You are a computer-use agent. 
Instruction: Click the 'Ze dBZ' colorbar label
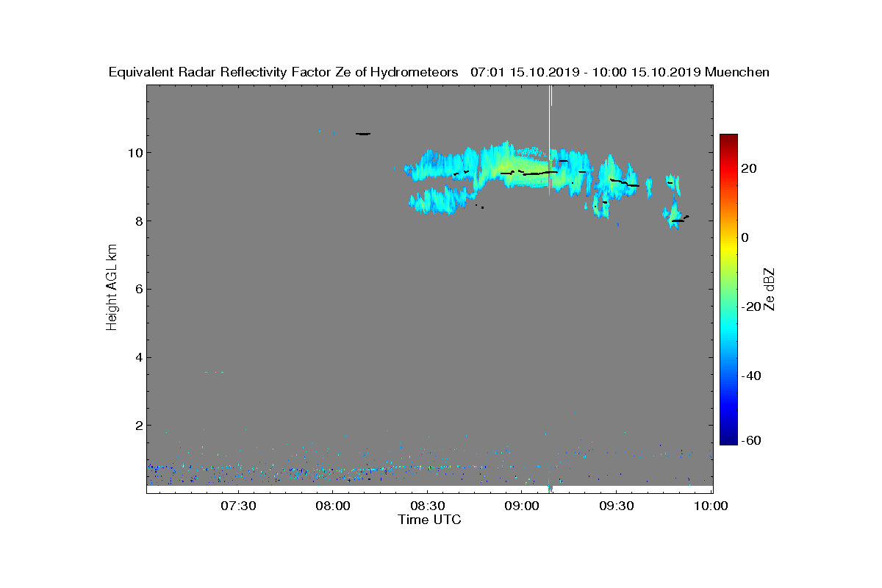click(770, 289)
